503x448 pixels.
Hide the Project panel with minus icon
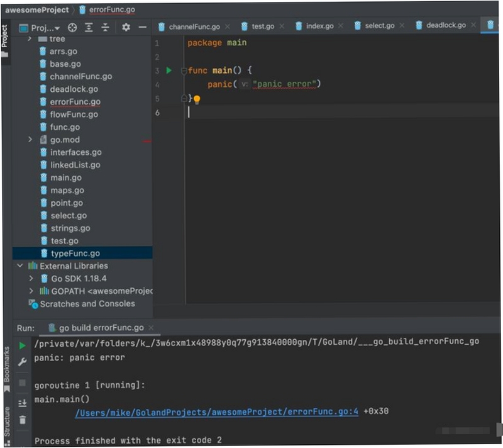pos(143,28)
